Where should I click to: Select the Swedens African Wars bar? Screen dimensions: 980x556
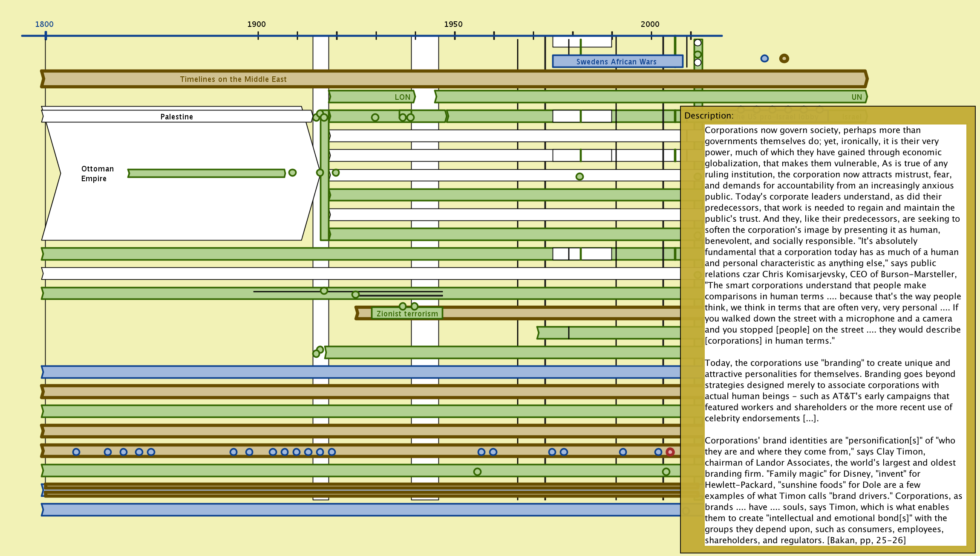coord(617,61)
